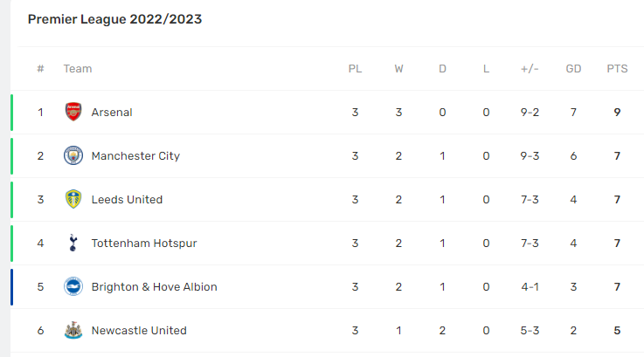This screenshot has height=357, width=644.
Task: Click the Brighton & Hove Albion crest
Action: pos(73,286)
